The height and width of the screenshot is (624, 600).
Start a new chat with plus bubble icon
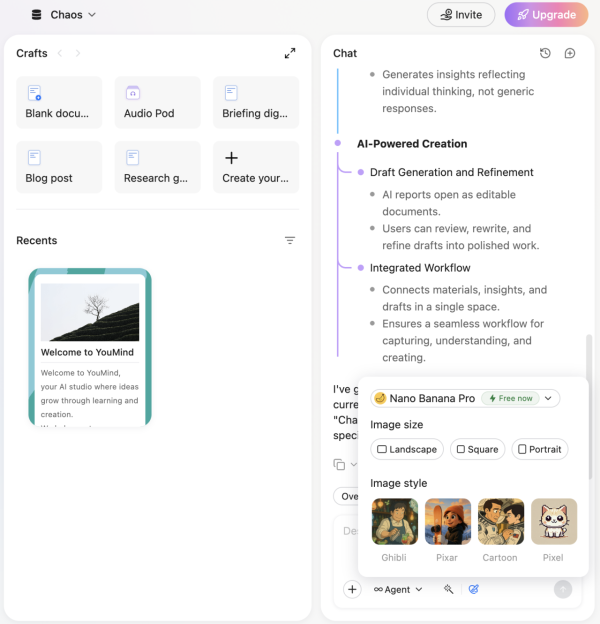pos(570,53)
